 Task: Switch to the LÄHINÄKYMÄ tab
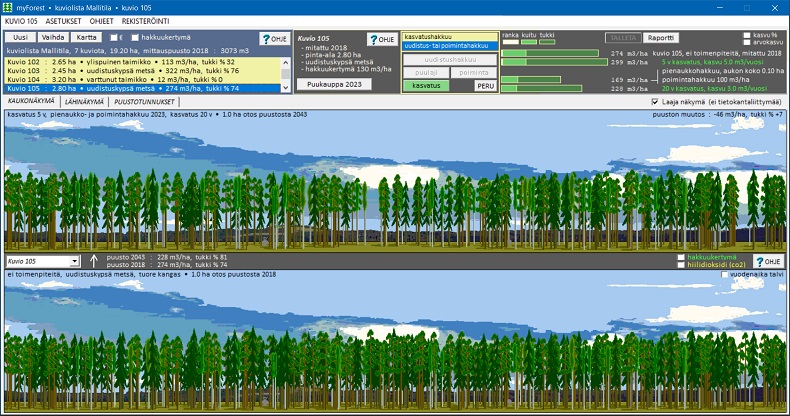click(83, 101)
